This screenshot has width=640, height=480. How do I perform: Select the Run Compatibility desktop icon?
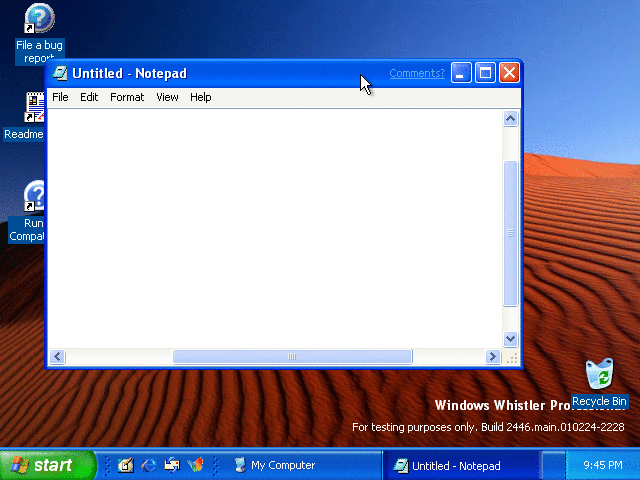click(27, 211)
